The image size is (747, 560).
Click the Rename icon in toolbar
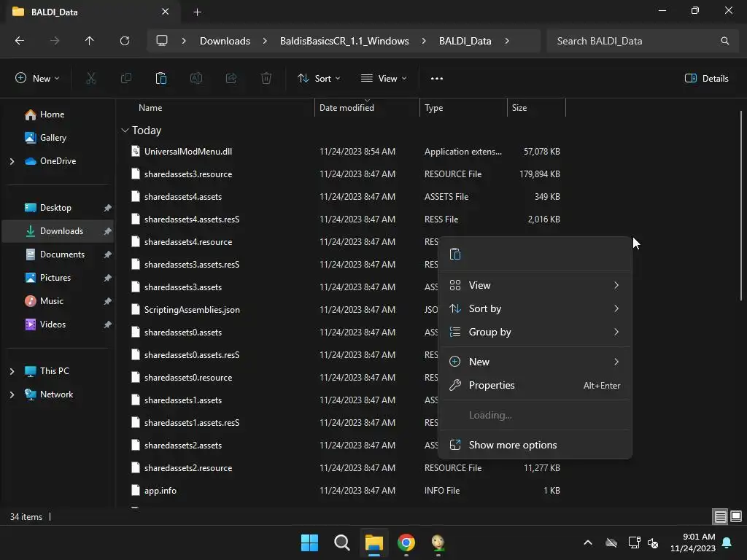196,78
